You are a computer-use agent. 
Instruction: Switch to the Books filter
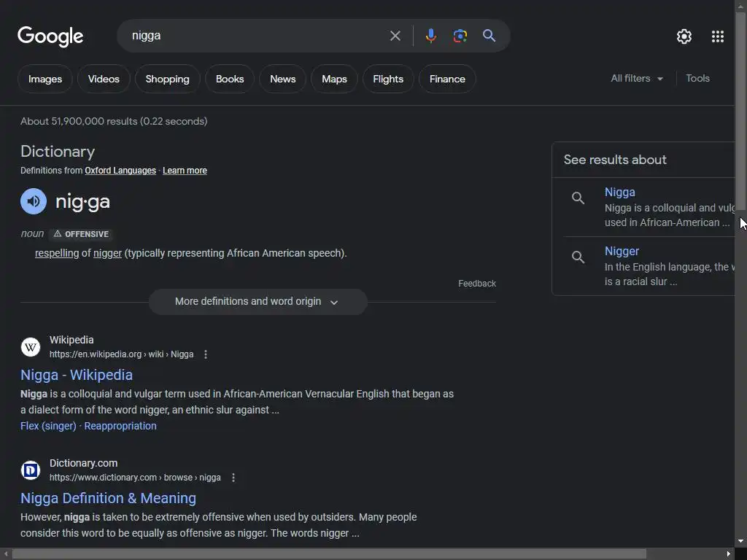(230, 79)
